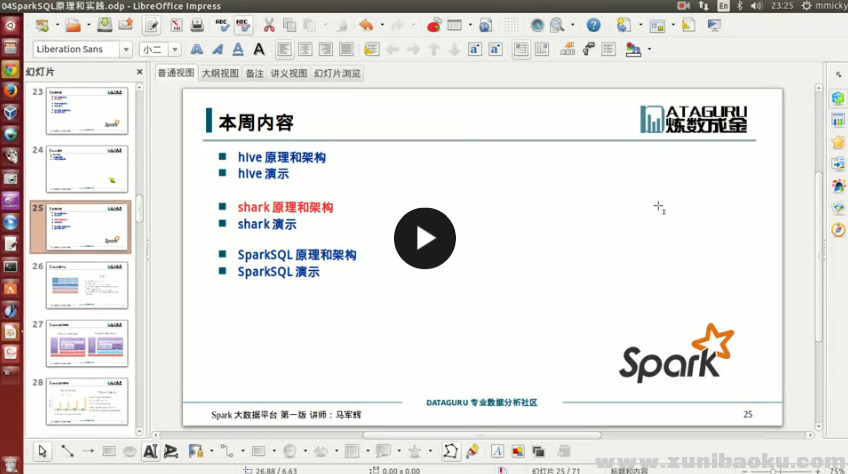Switch to the 大纲视图 tab
This screenshot has width=848, height=474.
pos(220,73)
